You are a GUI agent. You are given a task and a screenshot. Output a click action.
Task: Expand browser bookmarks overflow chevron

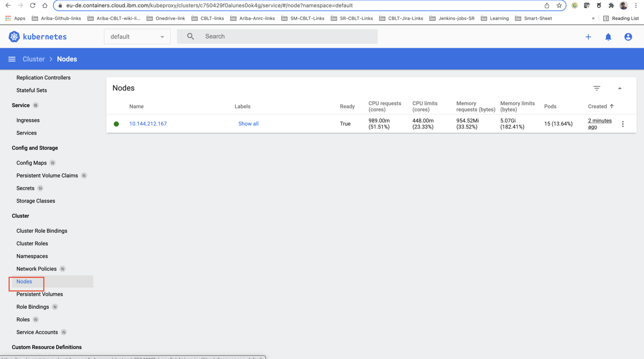[x=593, y=18]
